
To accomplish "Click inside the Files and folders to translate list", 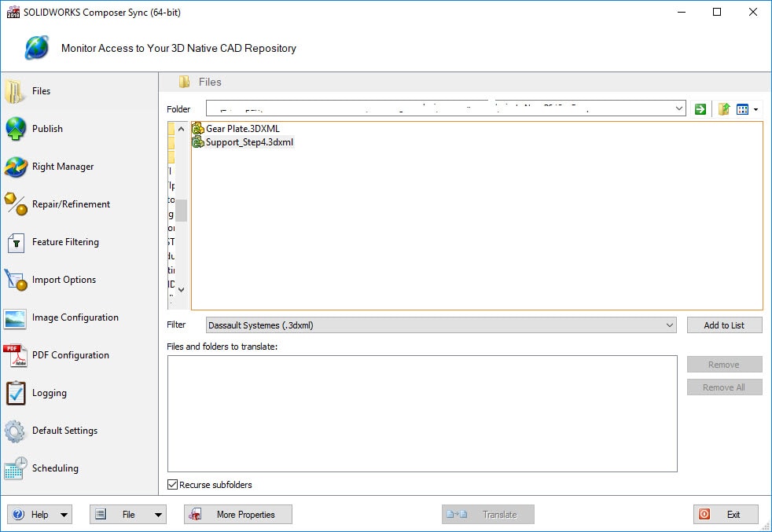I will tap(422, 414).
